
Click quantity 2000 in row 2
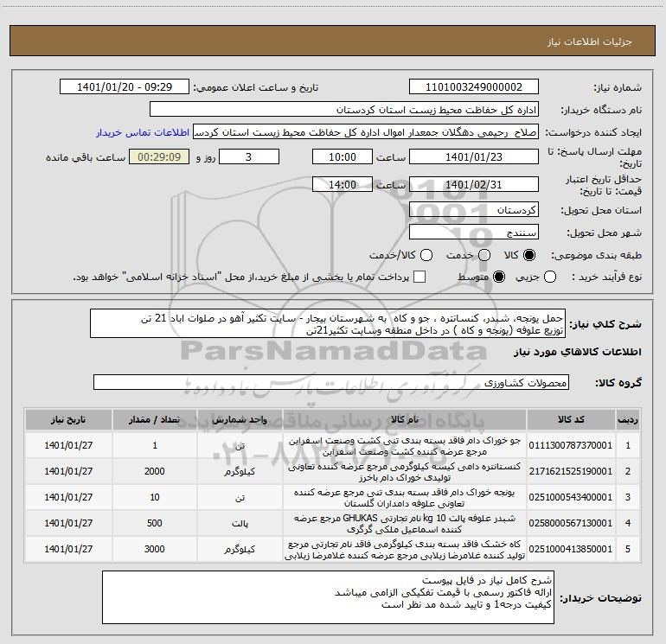click(155, 471)
